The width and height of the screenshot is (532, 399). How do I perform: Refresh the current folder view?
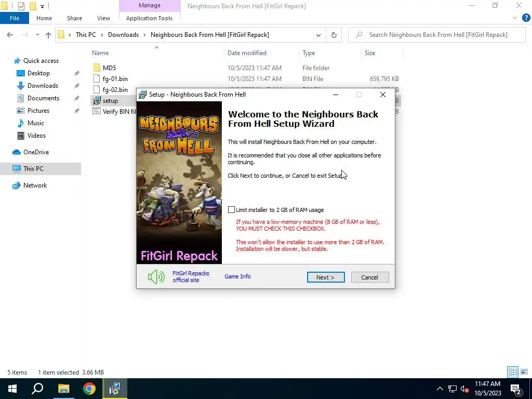334,35
